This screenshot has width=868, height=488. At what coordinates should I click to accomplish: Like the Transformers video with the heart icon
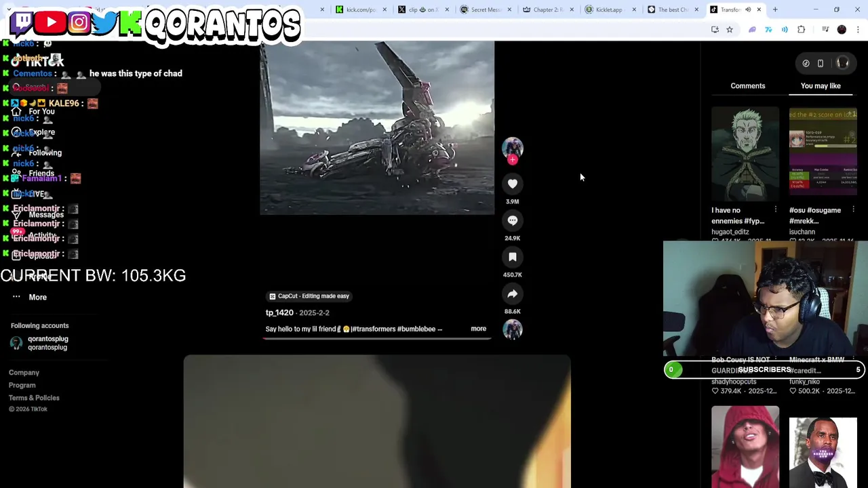(513, 184)
